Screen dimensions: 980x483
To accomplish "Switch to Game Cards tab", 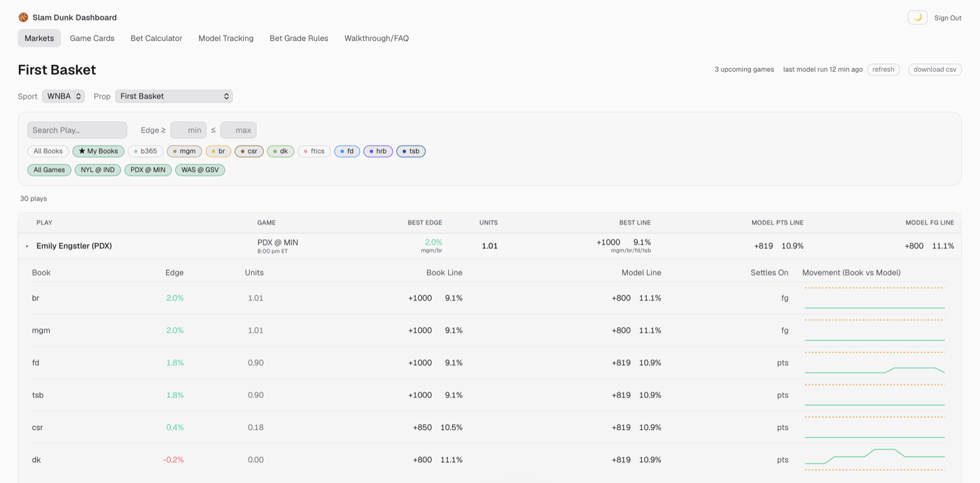I will (x=92, y=38).
